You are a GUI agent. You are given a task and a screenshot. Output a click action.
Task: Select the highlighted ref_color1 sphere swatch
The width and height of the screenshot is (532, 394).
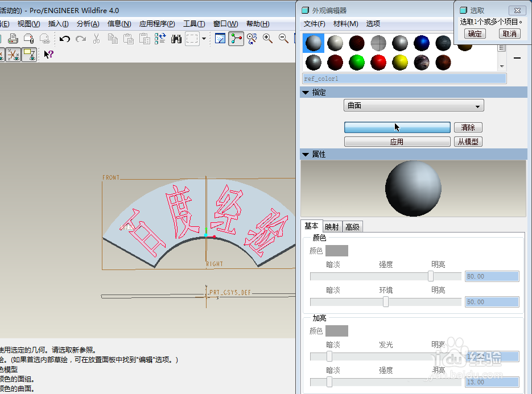coord(313,43)
